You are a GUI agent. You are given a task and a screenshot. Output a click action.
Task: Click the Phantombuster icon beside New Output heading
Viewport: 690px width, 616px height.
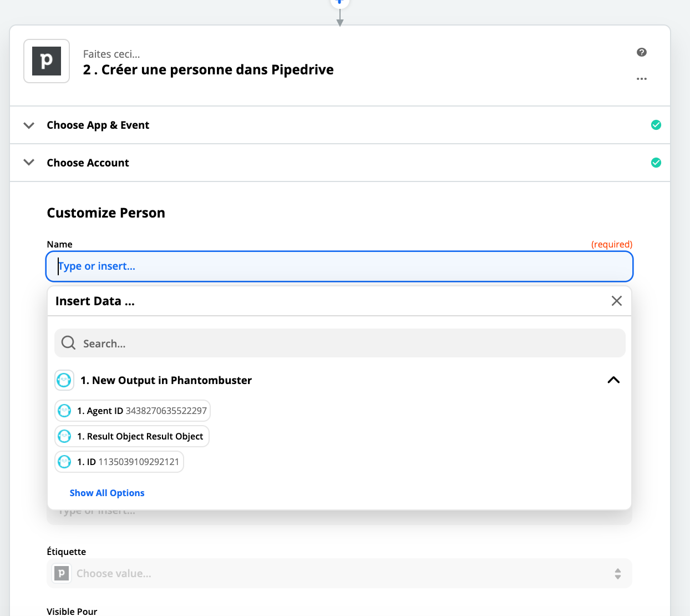point(64,380)
